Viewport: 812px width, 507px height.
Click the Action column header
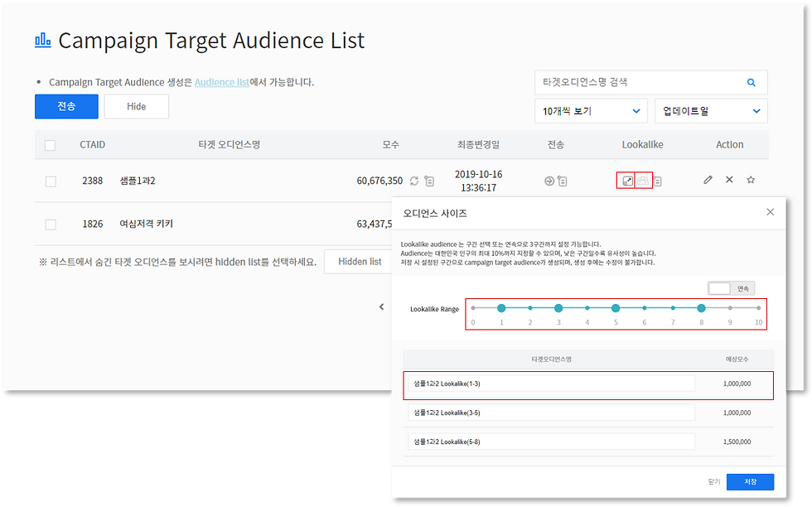pyautogui.click(x=730, y=144)
